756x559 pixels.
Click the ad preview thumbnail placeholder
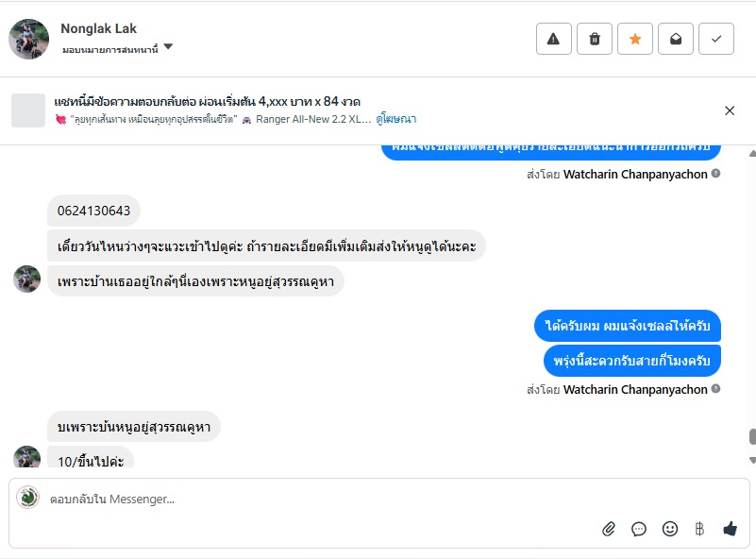pos(28,110)
